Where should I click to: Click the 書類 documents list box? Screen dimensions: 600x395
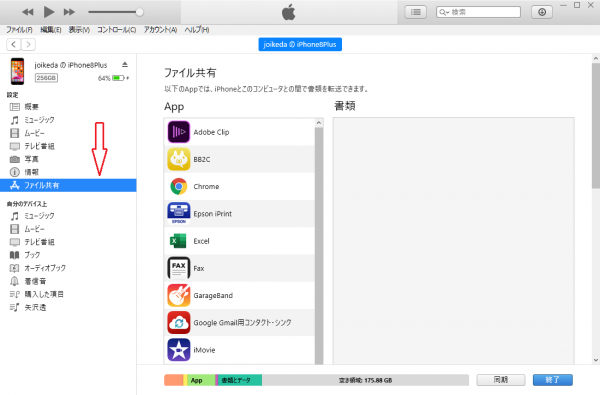coord(453,241)
